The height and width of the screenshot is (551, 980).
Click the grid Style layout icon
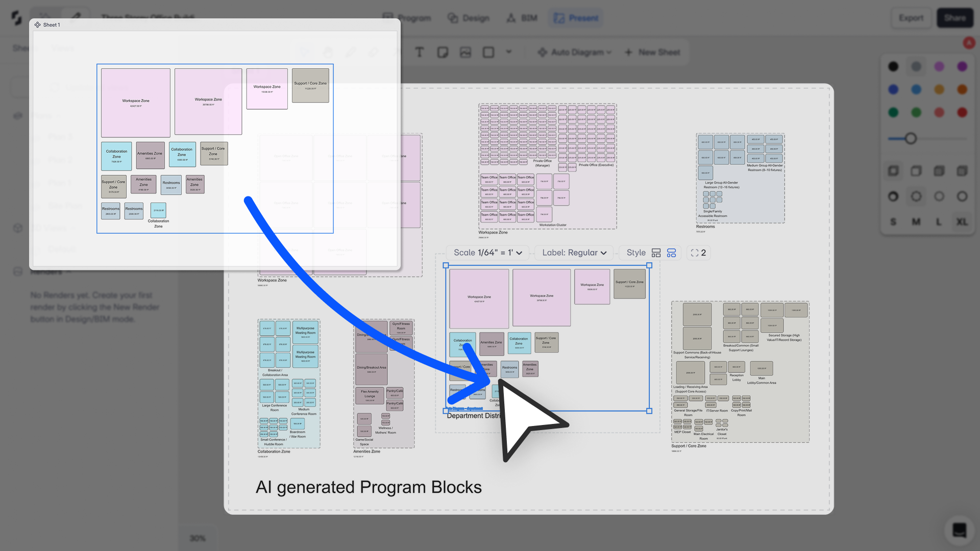click(x=656, y=253)
